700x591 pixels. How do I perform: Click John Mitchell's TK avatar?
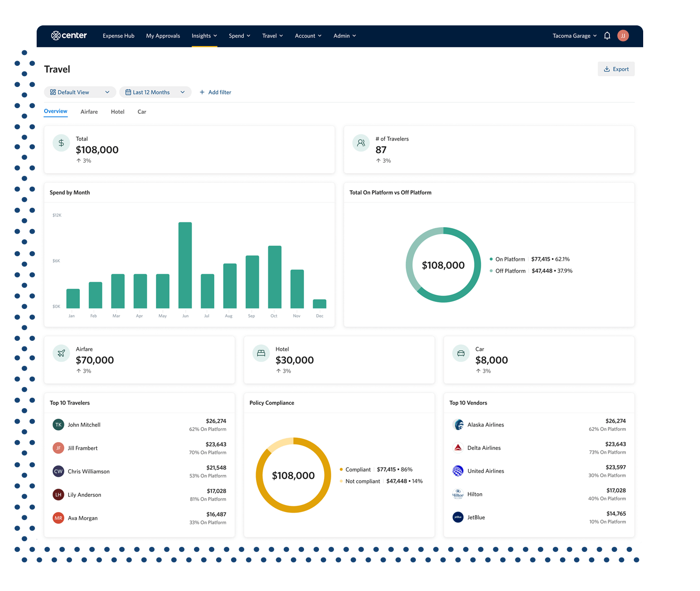click(x=58, y=425)
